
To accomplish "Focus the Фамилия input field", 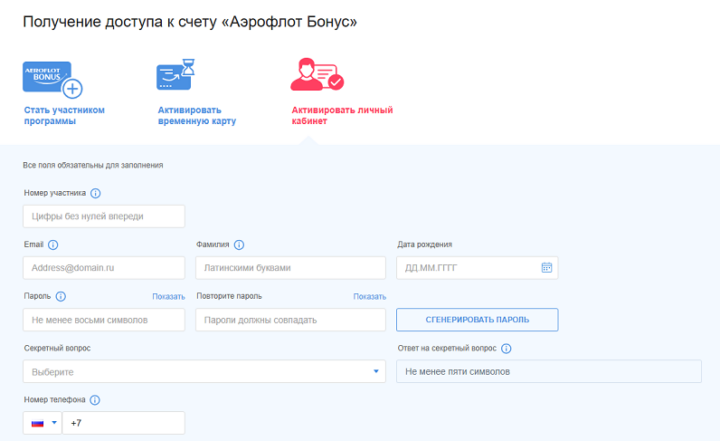I will (291, 268).
